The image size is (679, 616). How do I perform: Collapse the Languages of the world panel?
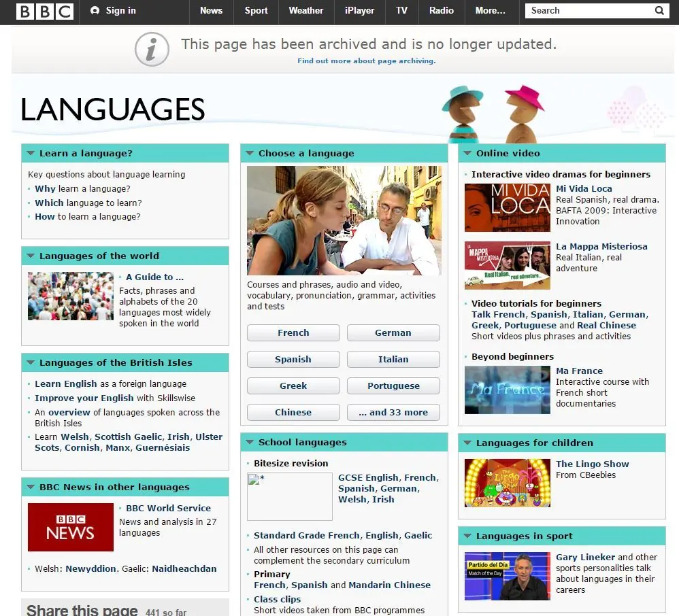pyautogui.click(x=31, y=256)
